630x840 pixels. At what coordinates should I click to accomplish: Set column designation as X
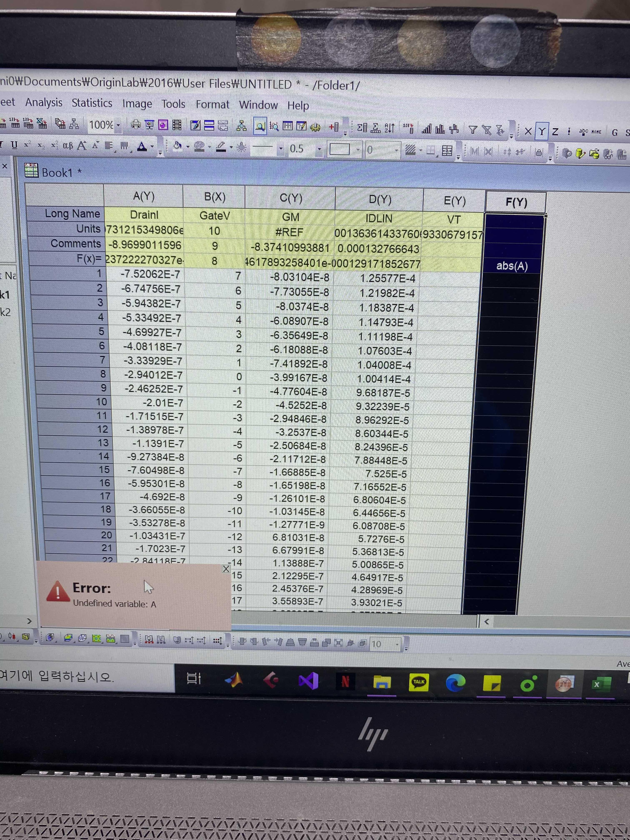click(528, 131)
